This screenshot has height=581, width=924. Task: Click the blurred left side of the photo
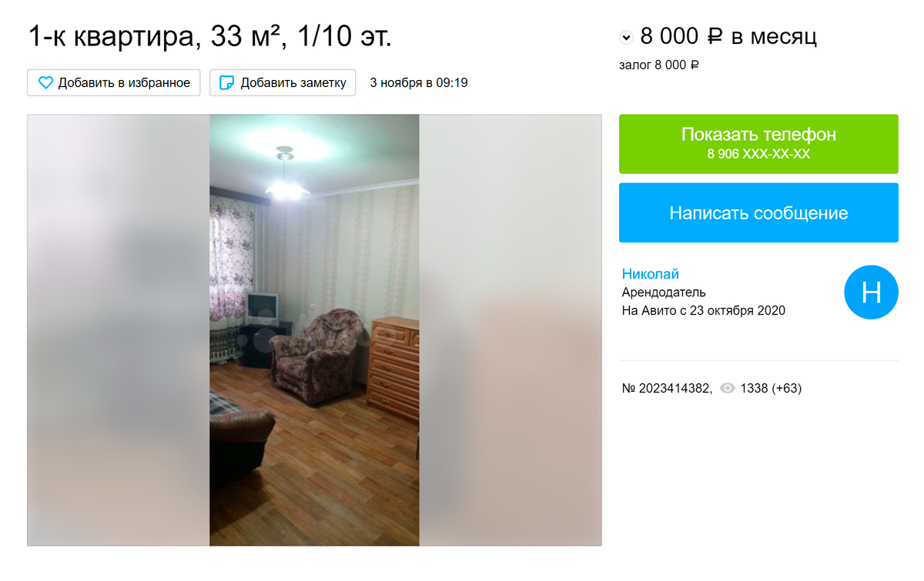[119, 330]
